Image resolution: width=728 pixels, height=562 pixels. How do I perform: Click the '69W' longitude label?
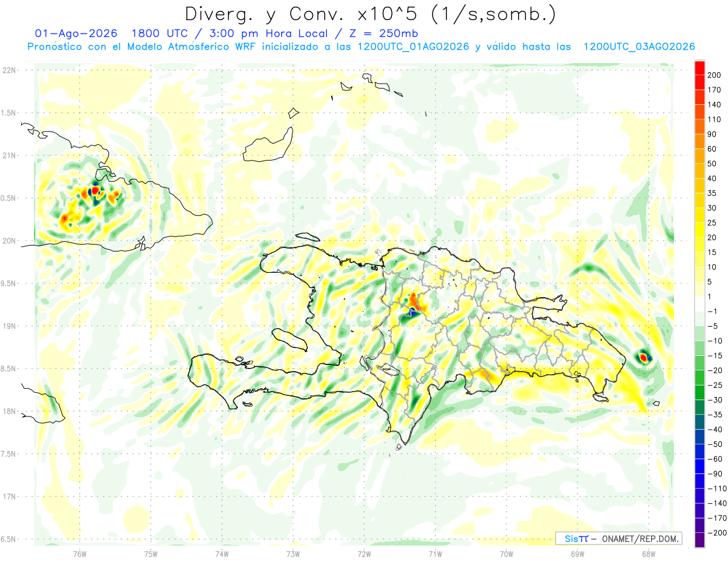pyautogui.click(x=578, y=554)
